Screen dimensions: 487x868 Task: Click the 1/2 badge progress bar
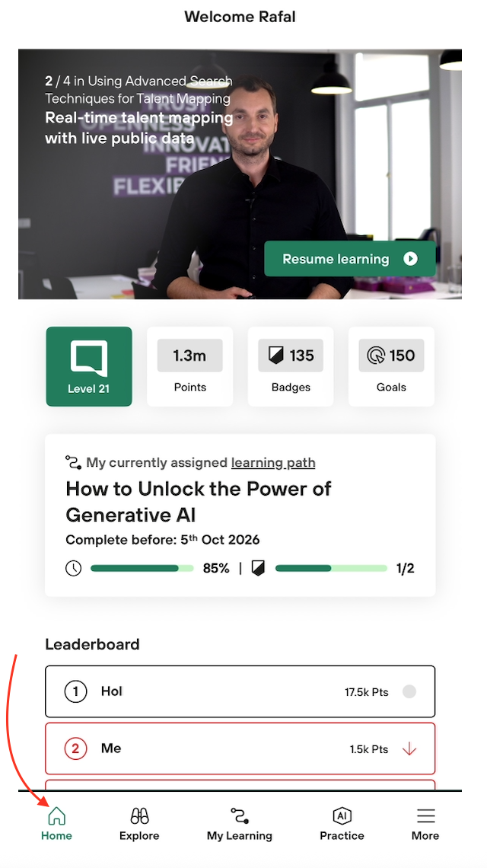(x=331, y=568)
